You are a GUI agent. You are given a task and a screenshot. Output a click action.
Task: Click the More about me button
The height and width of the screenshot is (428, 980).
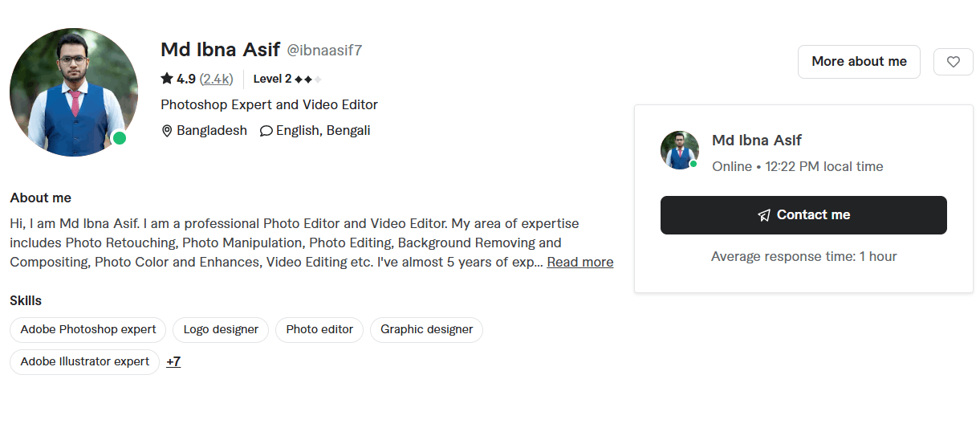coord(859,62)
